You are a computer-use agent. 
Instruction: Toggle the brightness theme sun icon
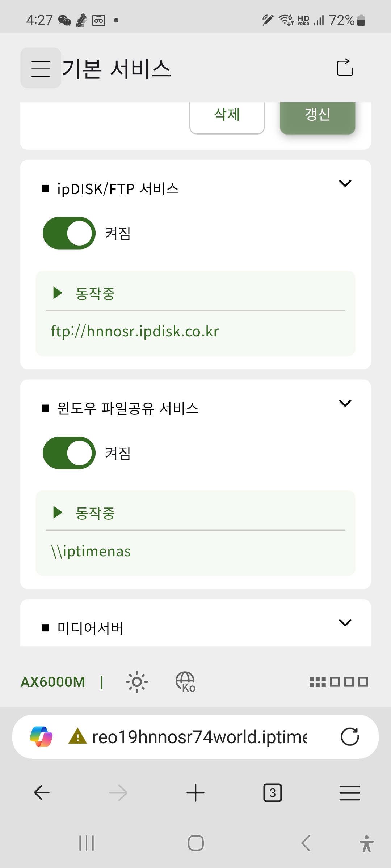(137, 682)
